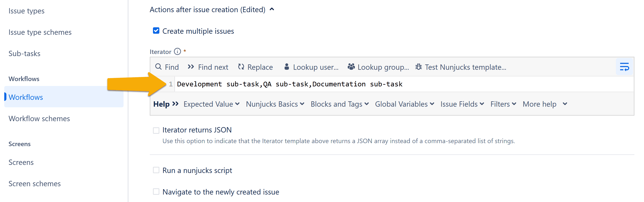Click the Find next double-arrow icon

pos(191,67)
